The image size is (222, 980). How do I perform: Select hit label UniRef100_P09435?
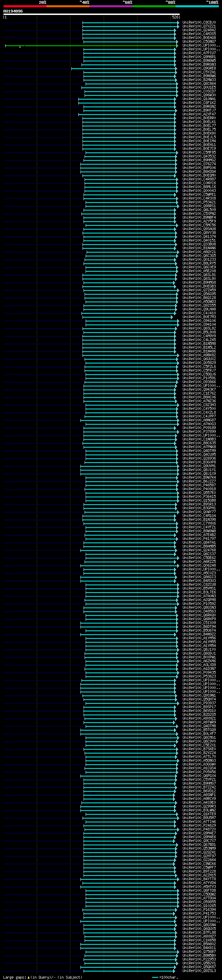[199, 673]
